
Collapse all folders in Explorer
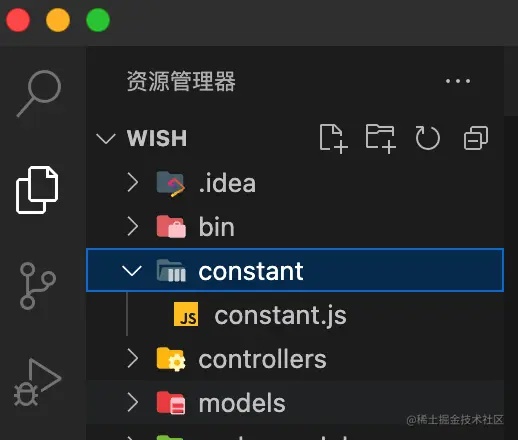click(x=476, y=138)
